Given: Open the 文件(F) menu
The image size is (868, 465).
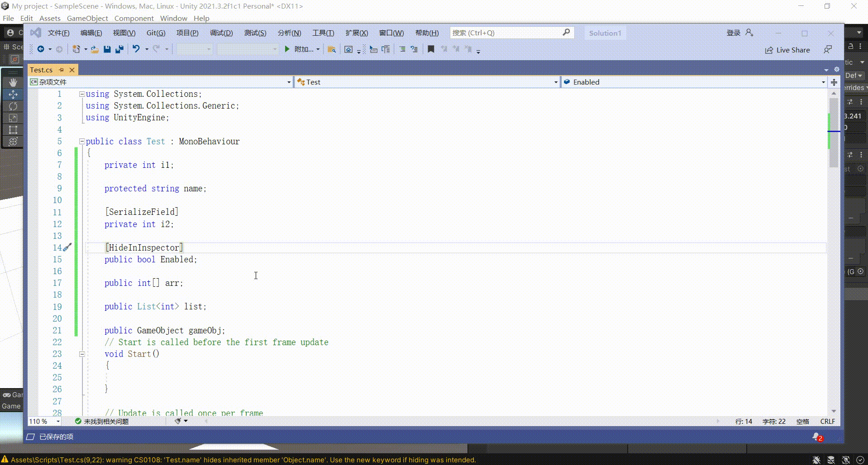Looking at the screenshot, I should click(59, 33).
